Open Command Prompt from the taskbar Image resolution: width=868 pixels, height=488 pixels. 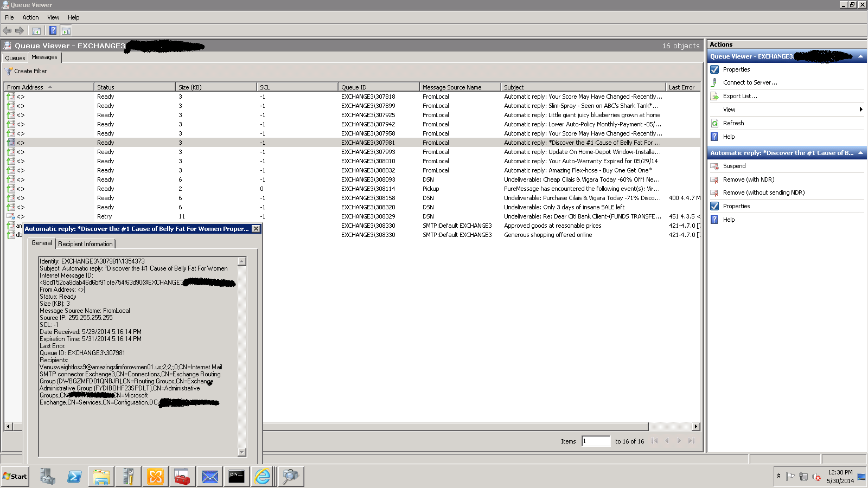coord(237,477)
